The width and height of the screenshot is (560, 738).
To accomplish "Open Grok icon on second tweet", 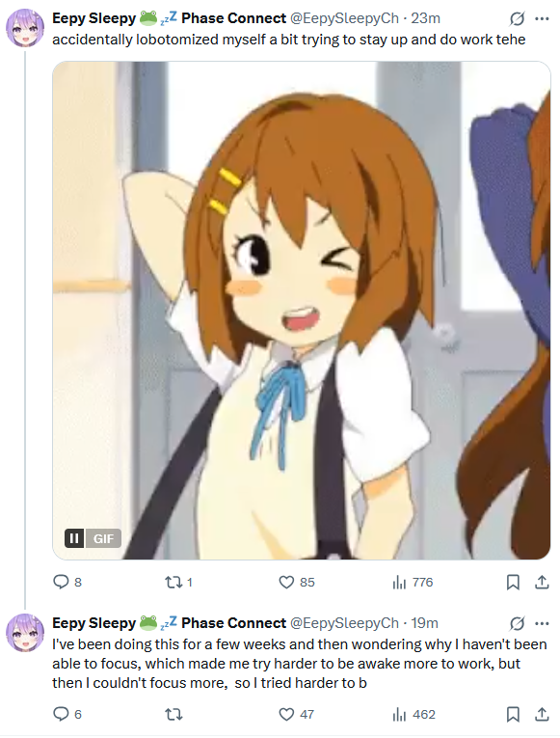I will [517, 623].
